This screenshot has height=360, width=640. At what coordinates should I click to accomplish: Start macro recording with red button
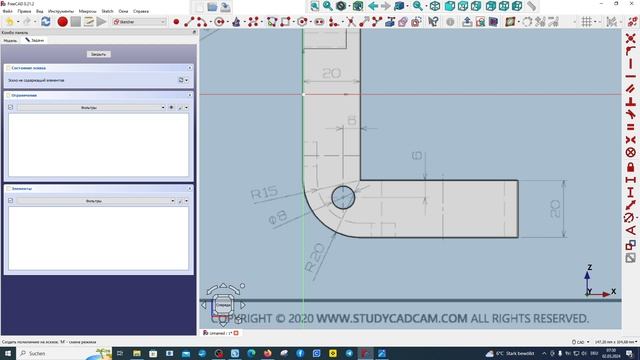62,22
